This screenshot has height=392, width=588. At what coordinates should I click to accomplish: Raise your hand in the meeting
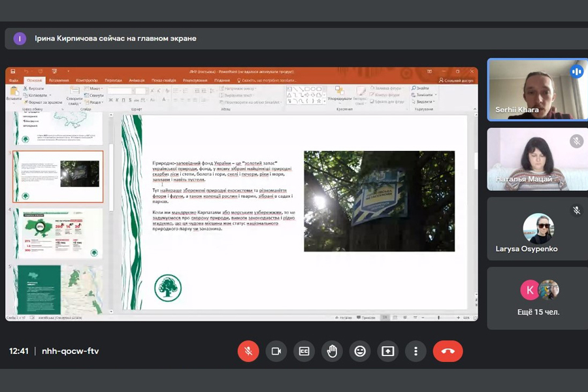tap(332, 351)
